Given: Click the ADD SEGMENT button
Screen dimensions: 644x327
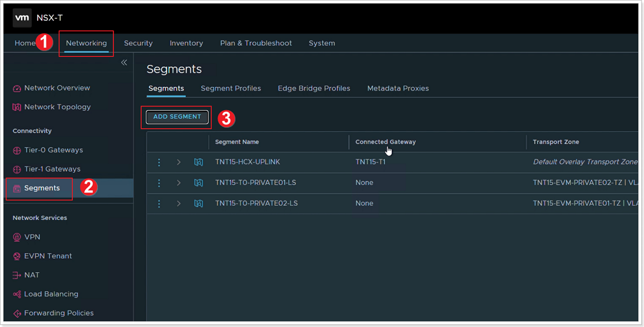Looking at the screenshot, I should pos(177,116).
